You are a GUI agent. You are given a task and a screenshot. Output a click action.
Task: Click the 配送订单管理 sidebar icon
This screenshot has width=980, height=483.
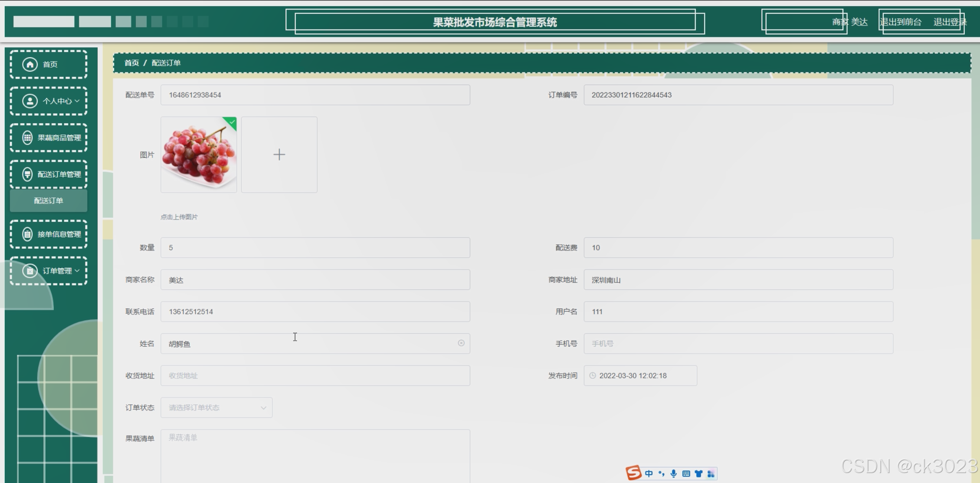click(27, 174)
